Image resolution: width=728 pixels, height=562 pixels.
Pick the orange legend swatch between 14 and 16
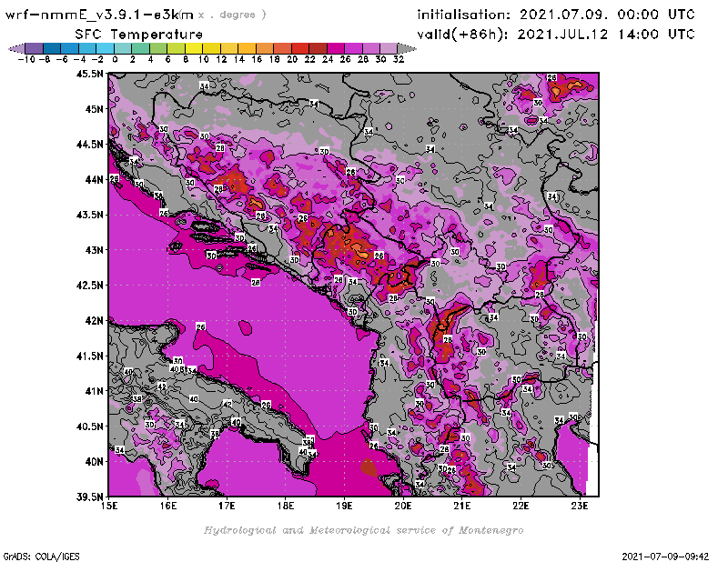pos(247,48)
